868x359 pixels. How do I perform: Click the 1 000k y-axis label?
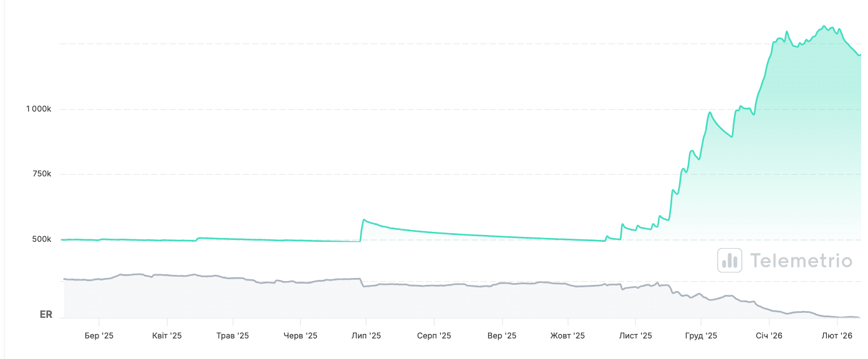tap(39, 109)
